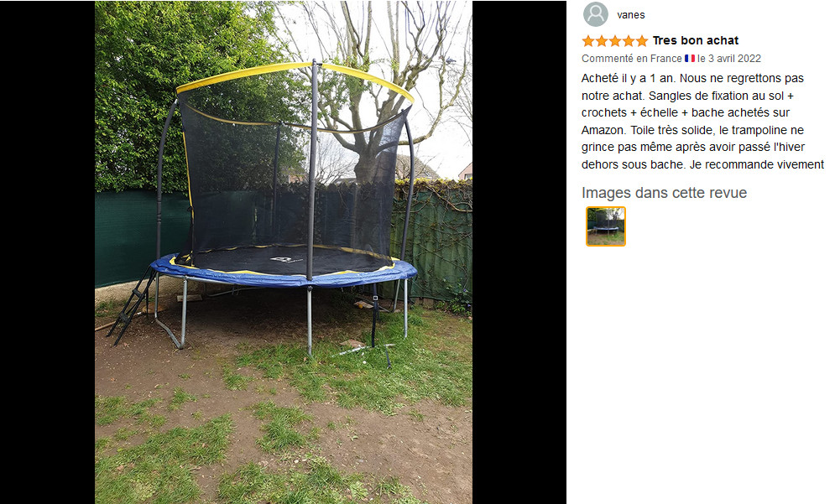Click the first orange rating star

pos(588,41)
